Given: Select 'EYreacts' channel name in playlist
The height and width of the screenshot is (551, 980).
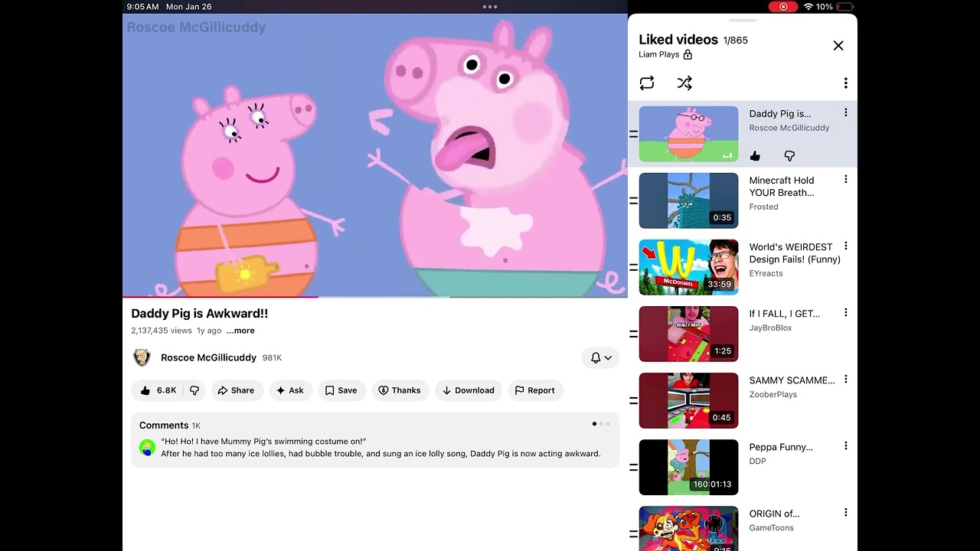Looking at the screenshot, I should pos(766,273).
